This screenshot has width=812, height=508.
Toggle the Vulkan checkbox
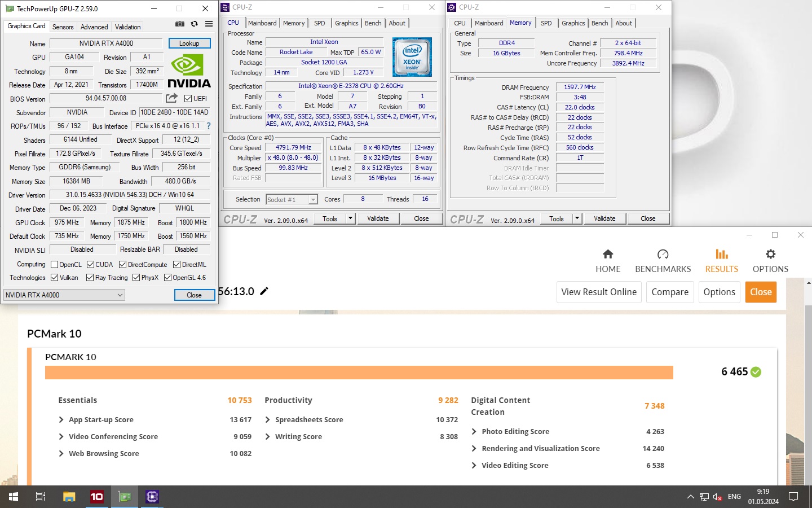coord(55,277)
